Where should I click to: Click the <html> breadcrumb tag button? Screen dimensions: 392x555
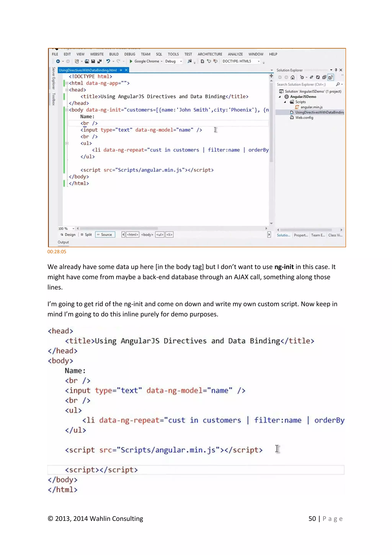coord(133,234)
